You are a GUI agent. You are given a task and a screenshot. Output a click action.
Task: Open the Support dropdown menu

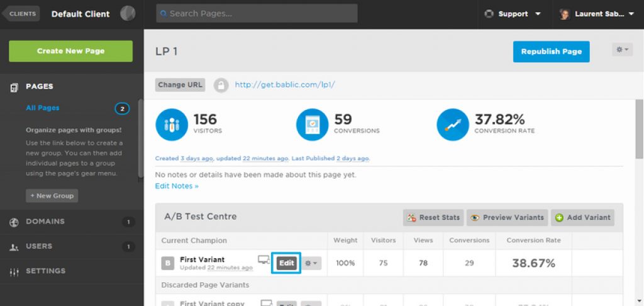tap(513, 14)
